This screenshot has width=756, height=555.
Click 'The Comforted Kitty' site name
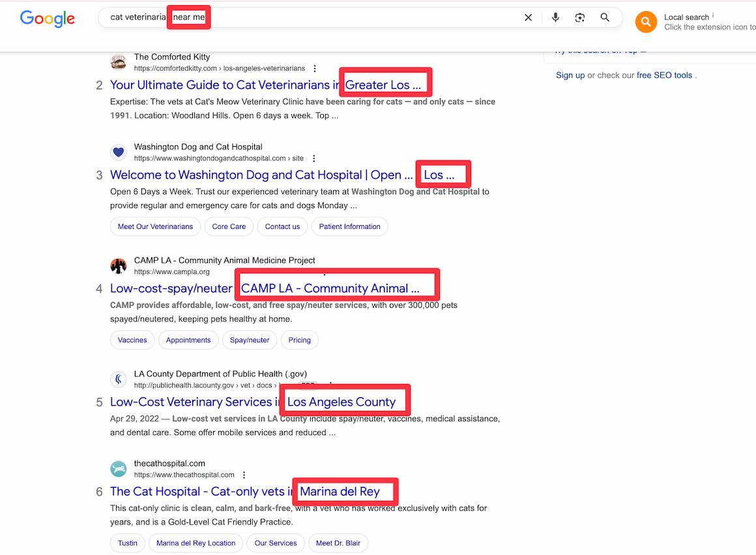[172, 57]
